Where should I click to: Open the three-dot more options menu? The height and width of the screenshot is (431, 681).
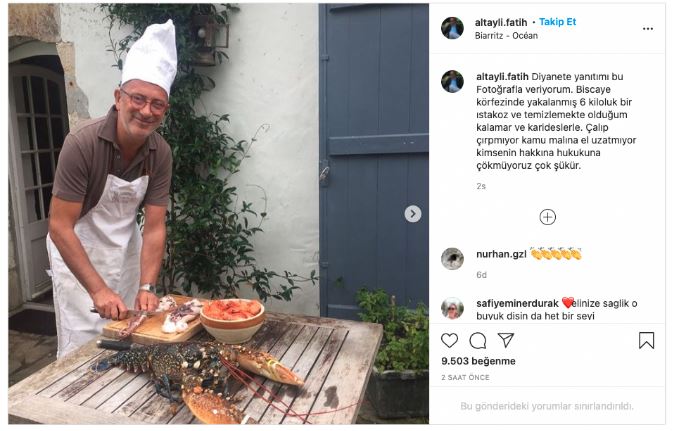[x=648, y=29]
